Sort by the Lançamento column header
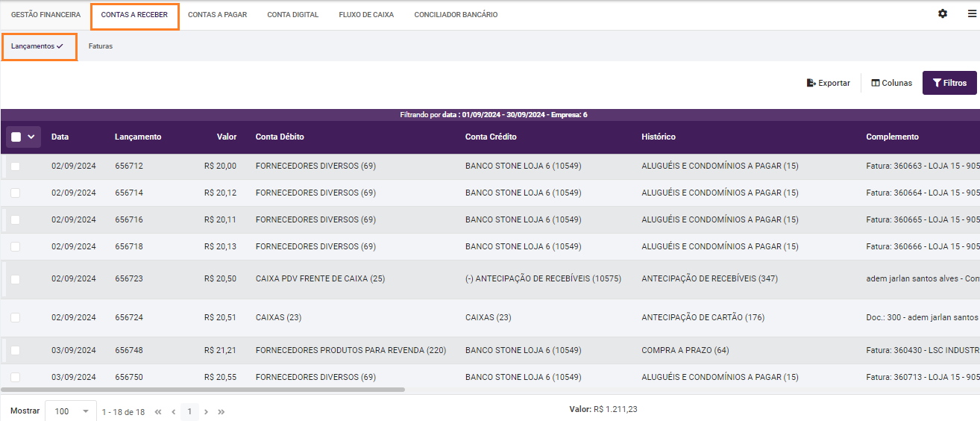This screenshot has height=421, width=980. tap(138, 137)
